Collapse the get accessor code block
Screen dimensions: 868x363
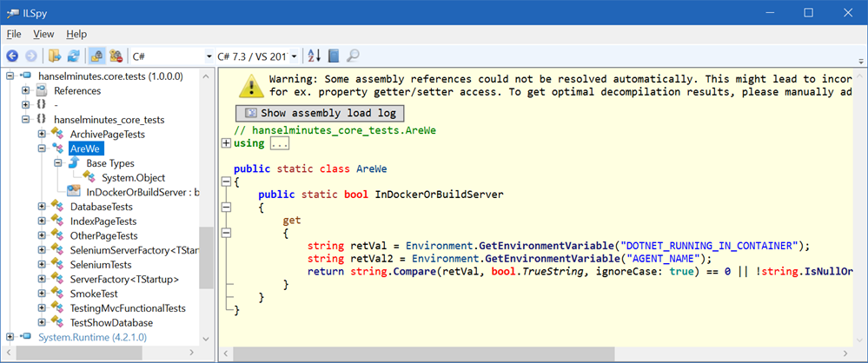pyautogui.click(x=226, y=233)
